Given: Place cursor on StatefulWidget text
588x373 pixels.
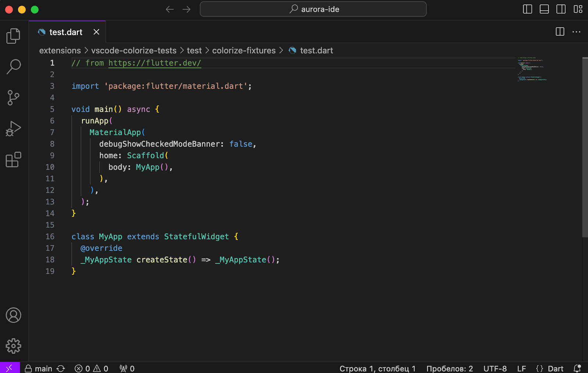Looking at the screenshot, I should 196,237.
